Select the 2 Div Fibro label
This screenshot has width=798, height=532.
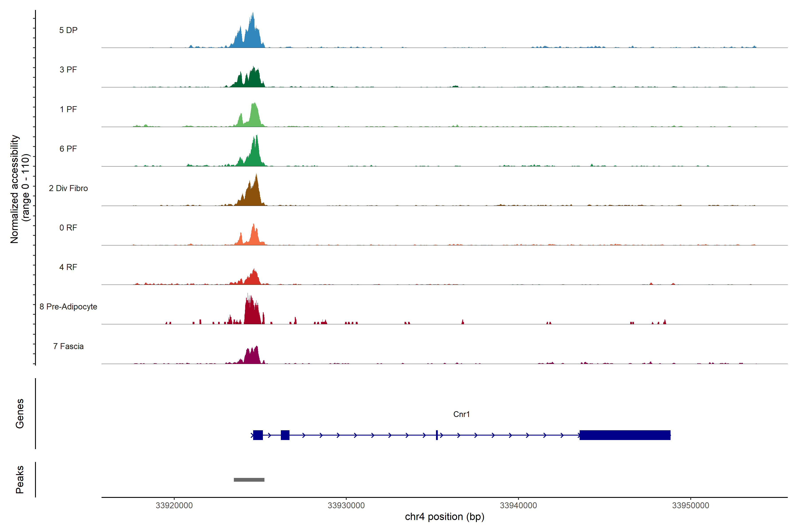pyautogui.click(x=68, y=188)
